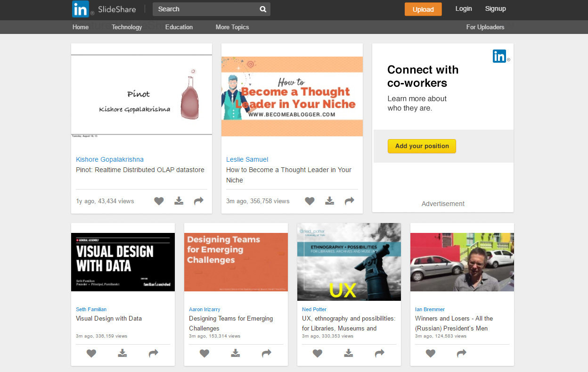
Task: Like the Visual Design with Data slideshow
Action: (91, 353)
